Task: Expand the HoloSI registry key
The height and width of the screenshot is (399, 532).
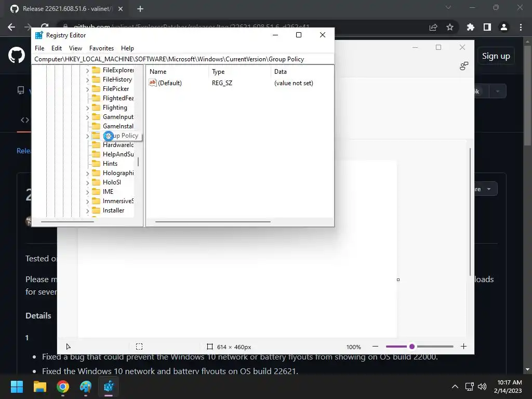Action: tap(87, 182)
